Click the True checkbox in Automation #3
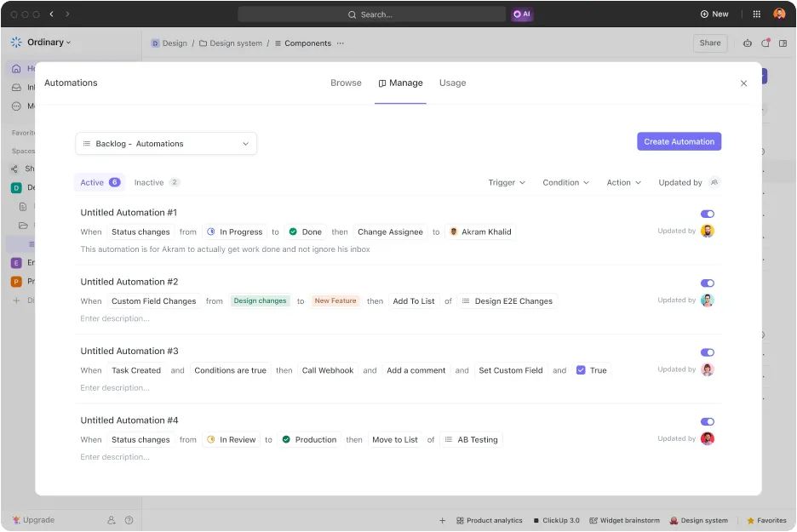 (x=581, y=370)
